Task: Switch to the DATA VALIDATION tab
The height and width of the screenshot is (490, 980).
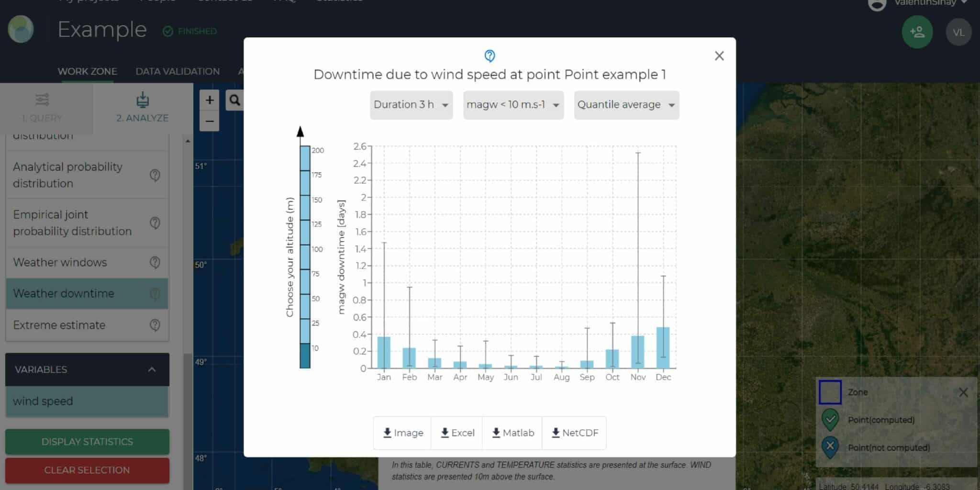Action: pyautogui.click(x=178, y=71)
